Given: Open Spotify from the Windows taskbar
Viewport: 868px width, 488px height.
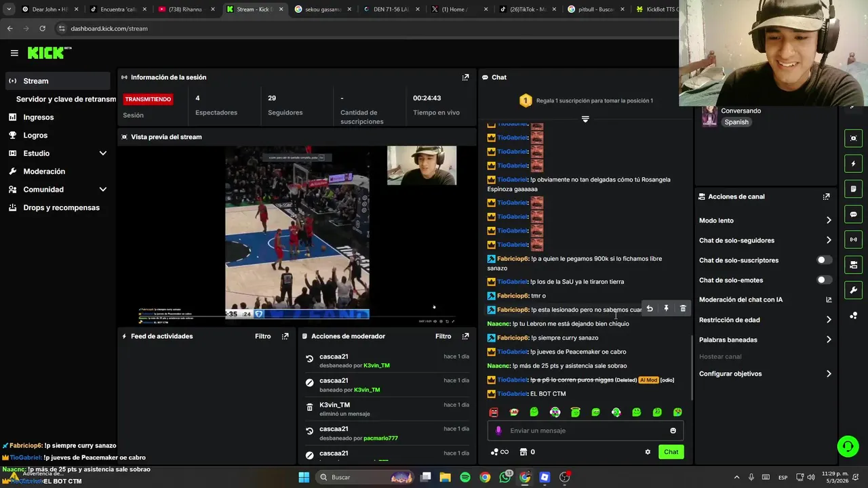Looking at the screenshot, I should 465,477.
